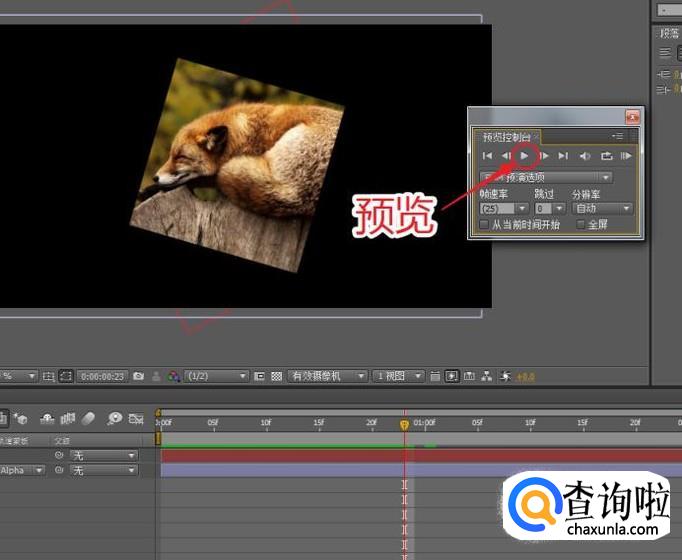This screenshot has height=560, width=682.
Task: Mute audio with the speaker icon
Action: (x=585, y=156)
